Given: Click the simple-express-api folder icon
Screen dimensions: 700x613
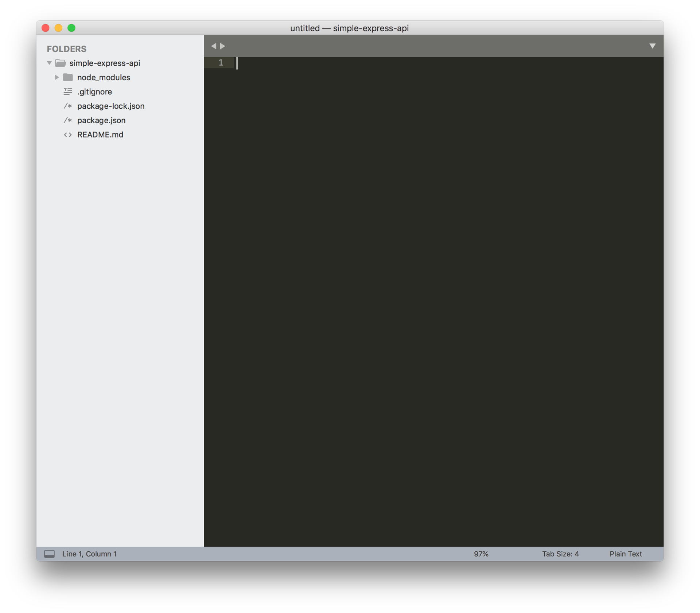Looking at the screenshot, I should 61,63.
